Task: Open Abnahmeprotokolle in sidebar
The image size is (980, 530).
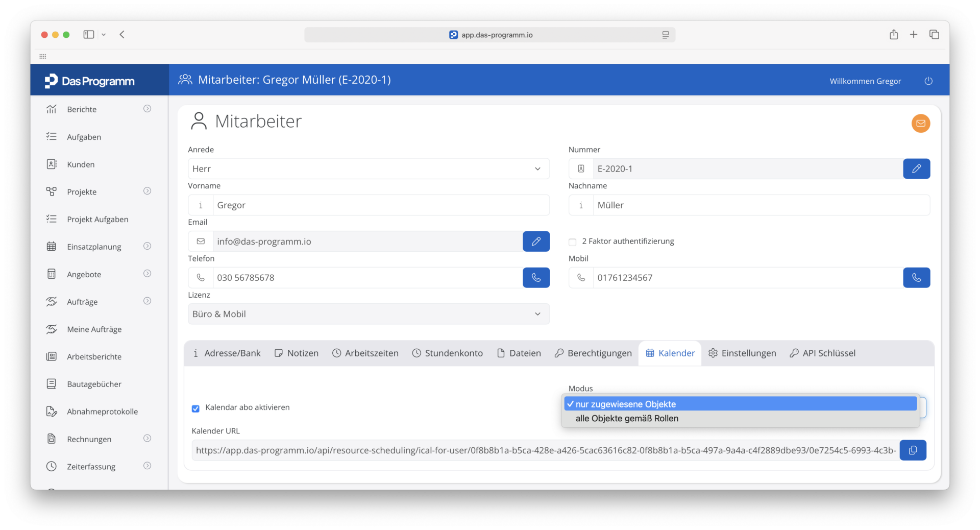Action: pos(102,412)
